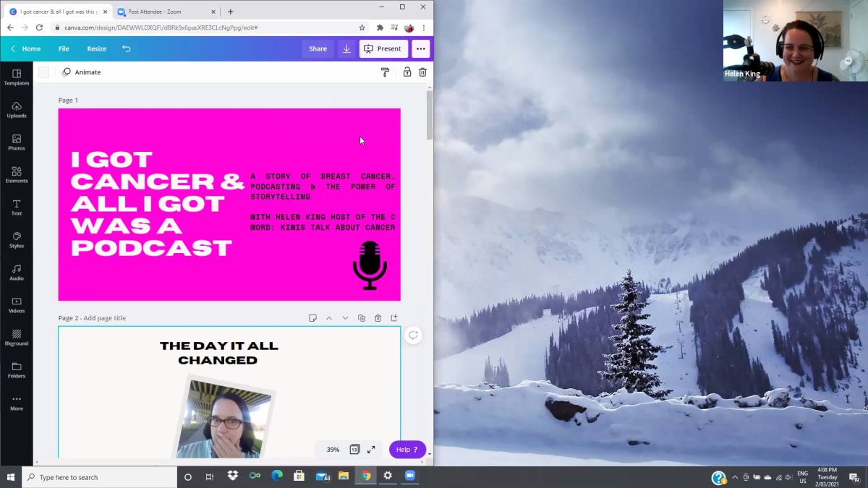Click the Windows Start button
The width and height of the screenshot is (868, 488).
(11, 477)
